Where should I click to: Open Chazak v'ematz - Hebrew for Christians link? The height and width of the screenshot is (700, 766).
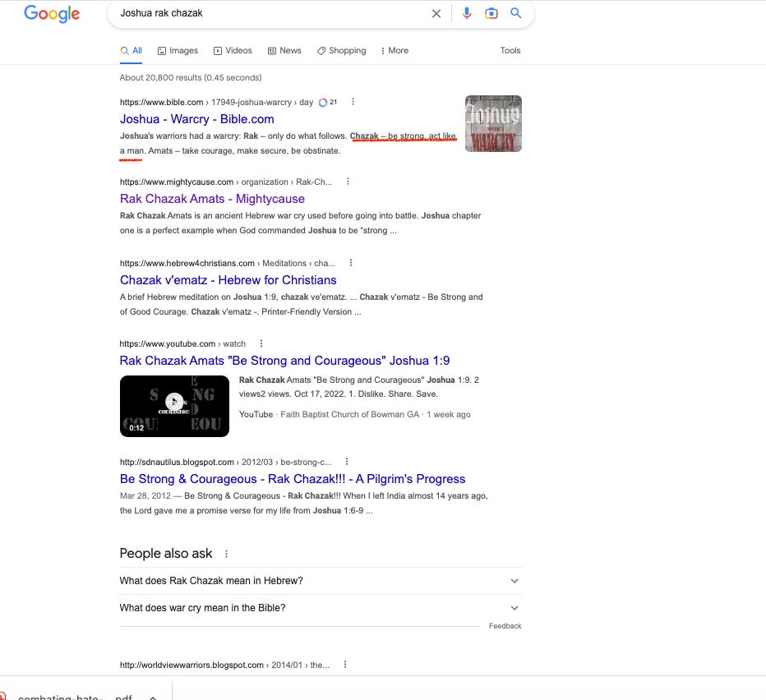pos(228,279)
